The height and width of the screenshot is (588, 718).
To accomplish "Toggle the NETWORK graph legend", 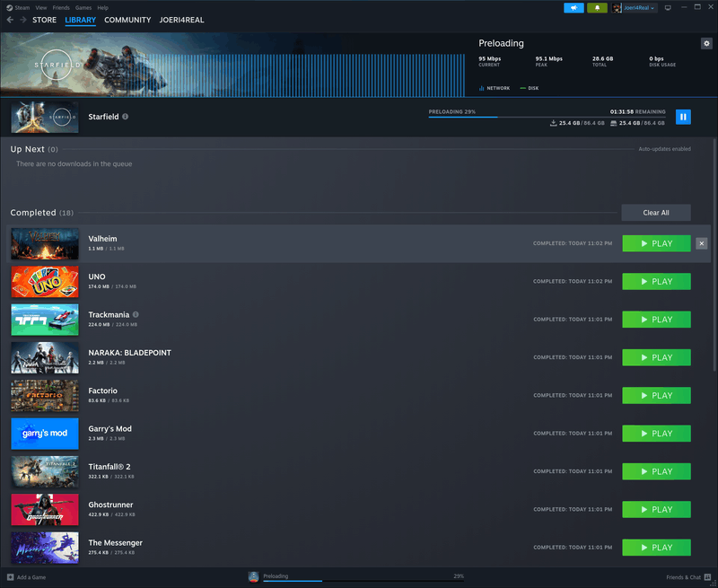I will (x=495, y=88).
